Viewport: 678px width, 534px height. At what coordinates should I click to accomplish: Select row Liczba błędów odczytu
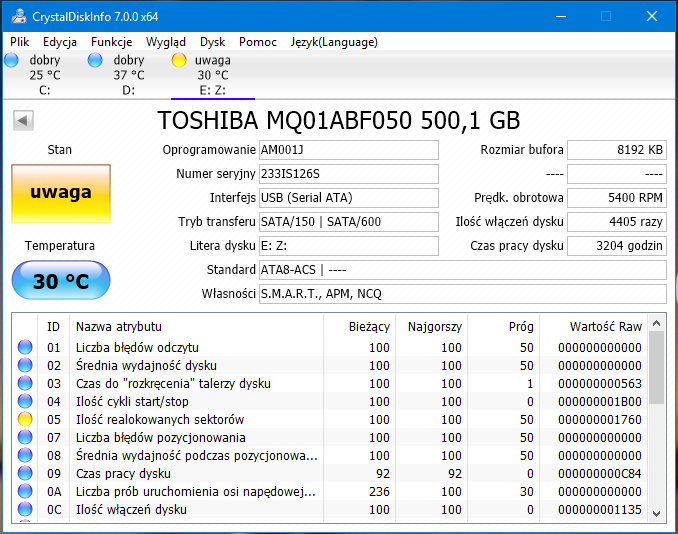tap(329, 348)
